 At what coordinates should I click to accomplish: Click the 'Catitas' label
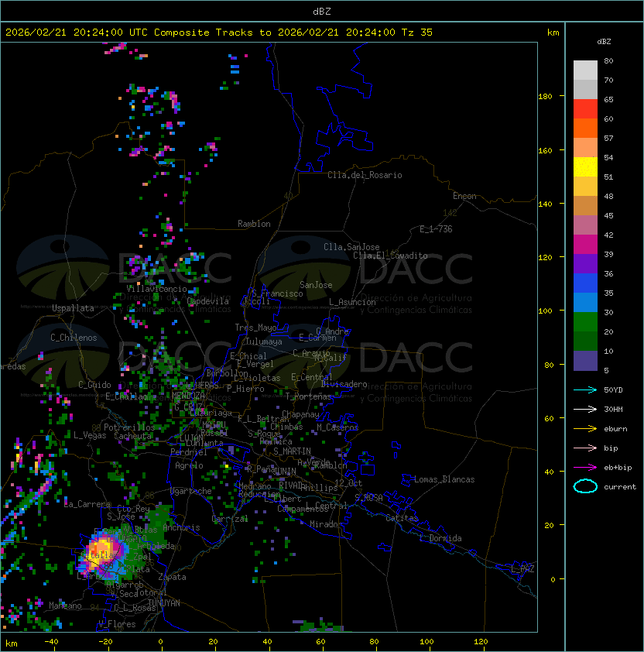click(x=402, y=518)
